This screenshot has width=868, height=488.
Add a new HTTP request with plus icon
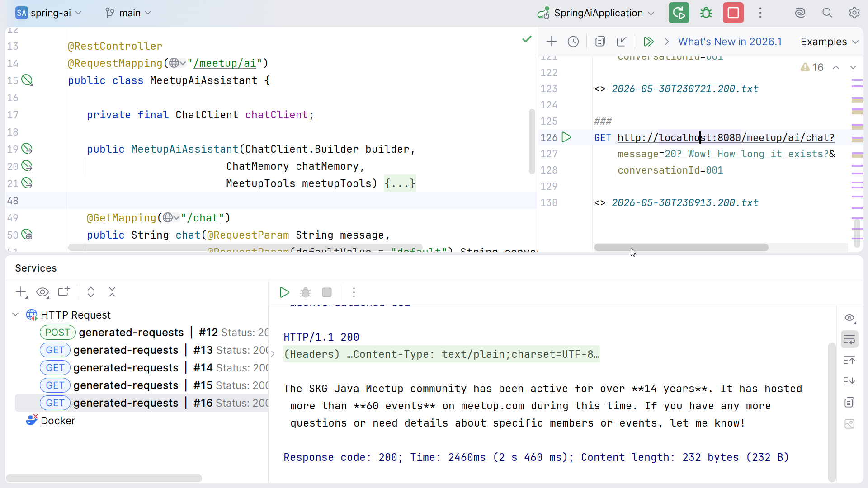click(x=552, y=42)
